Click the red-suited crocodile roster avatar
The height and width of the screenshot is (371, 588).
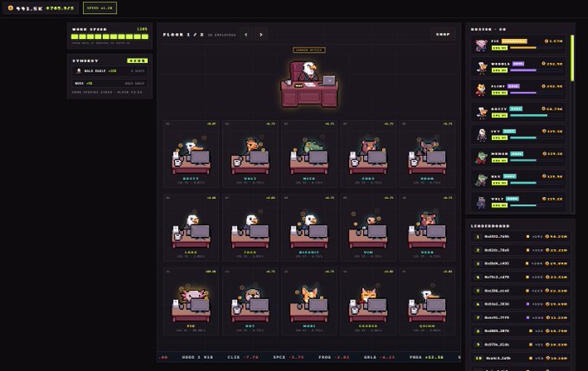(481, 157)
